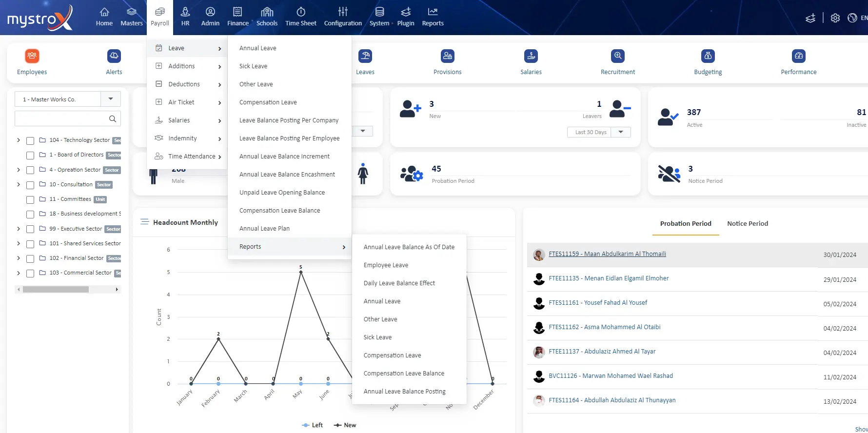Open the Provisions module icon
868x433 pixels.
[447, 56]
